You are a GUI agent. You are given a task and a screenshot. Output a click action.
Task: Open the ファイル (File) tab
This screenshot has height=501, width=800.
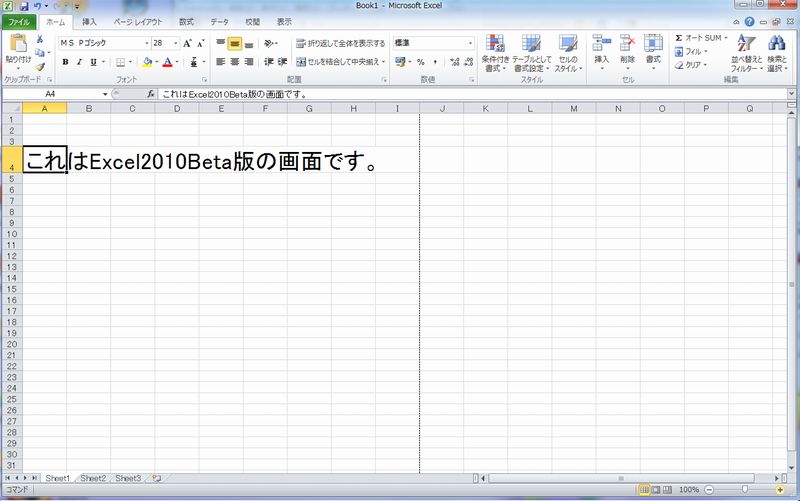[19, 22]
